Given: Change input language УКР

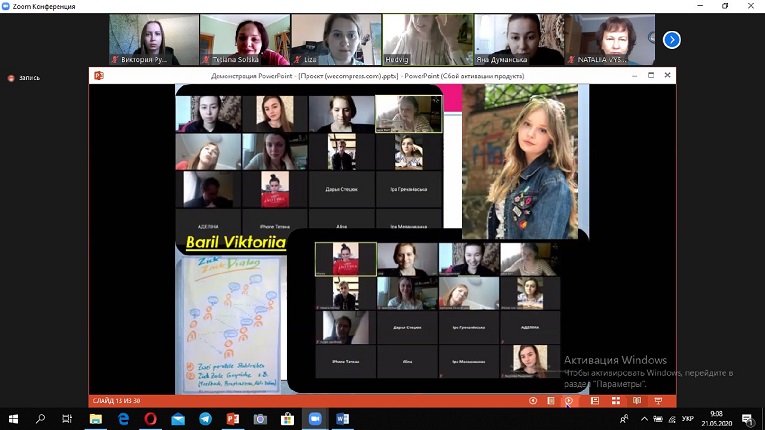Looking at the screenshot, I should click(x=688, y=419).
